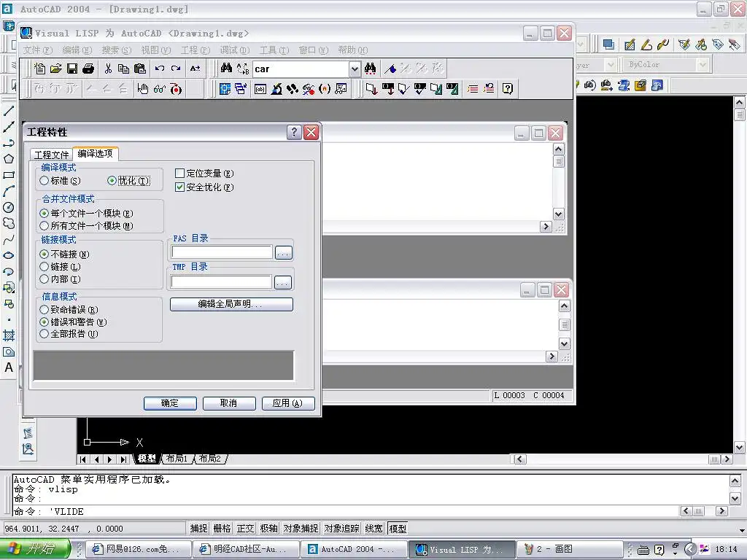747x560 pixels.
Task: Open the layer dropdown left of ByColor
Action: pos(611,64)
